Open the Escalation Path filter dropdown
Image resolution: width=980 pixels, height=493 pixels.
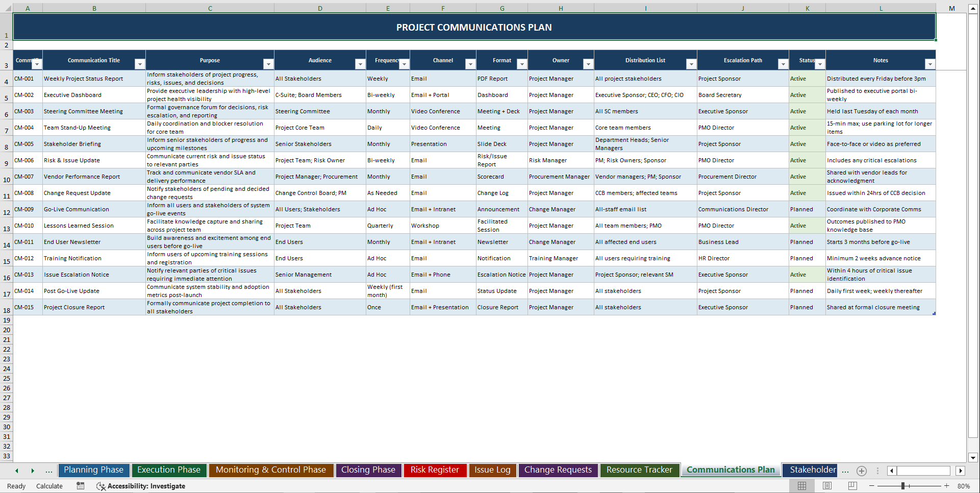click(x=783, y=64)
